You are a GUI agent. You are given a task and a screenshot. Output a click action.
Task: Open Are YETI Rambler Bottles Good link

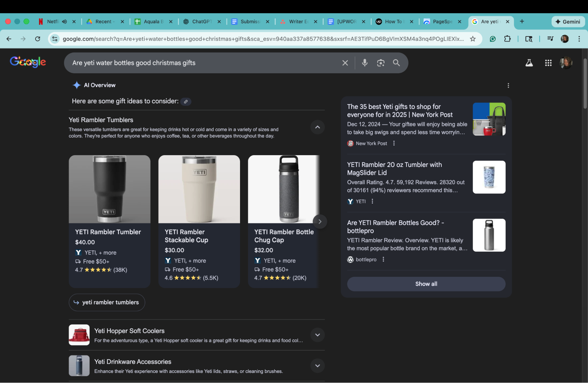tap(395, 227)
